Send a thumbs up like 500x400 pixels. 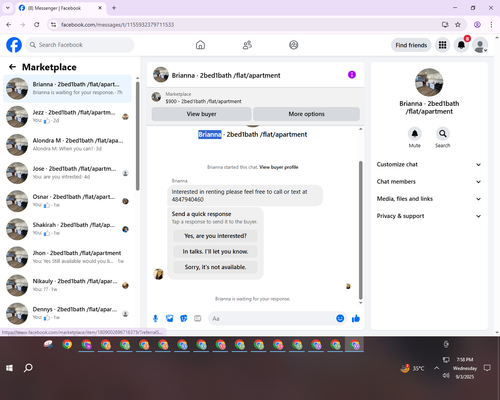[x=356, y=318]
